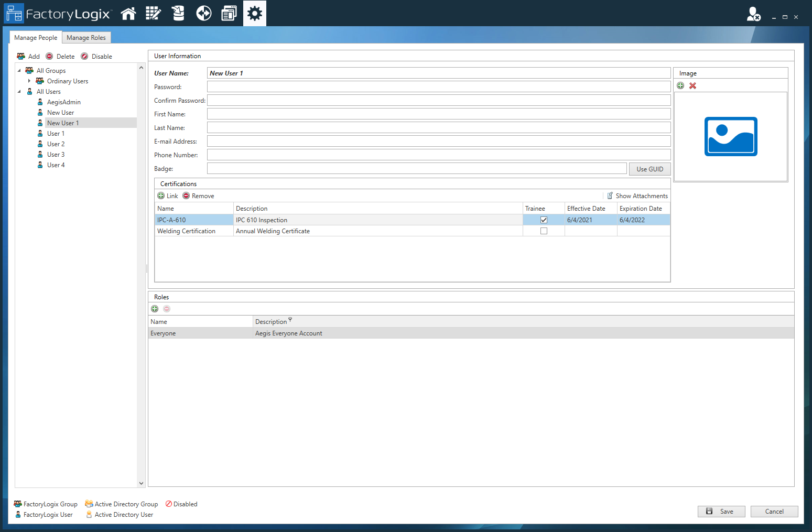Switch to the Manage Roles tab
Image resolution: width=812 pixels, height=532 pixels.
[x=86, y=38]
